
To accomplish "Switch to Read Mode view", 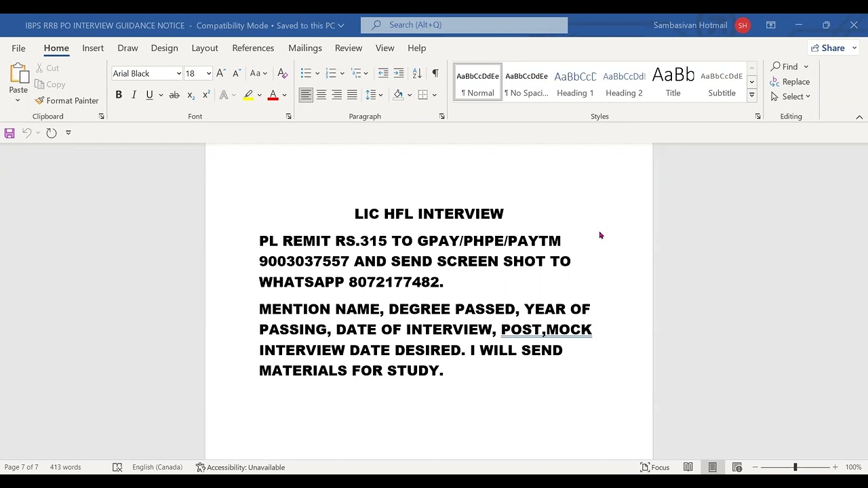I will (688, 467).
